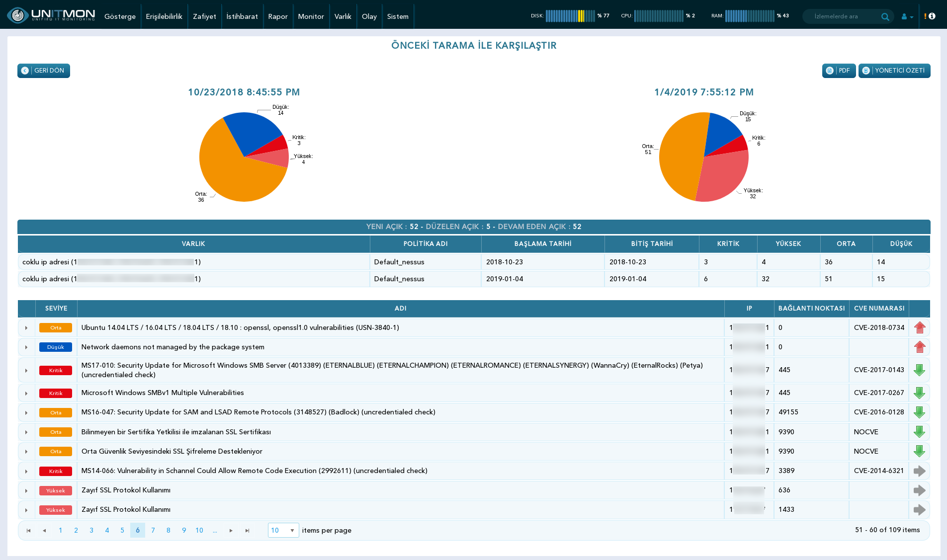
Task: Expand the MS17-010 ETERNALBLUE row
Action: tap(26, 371)
